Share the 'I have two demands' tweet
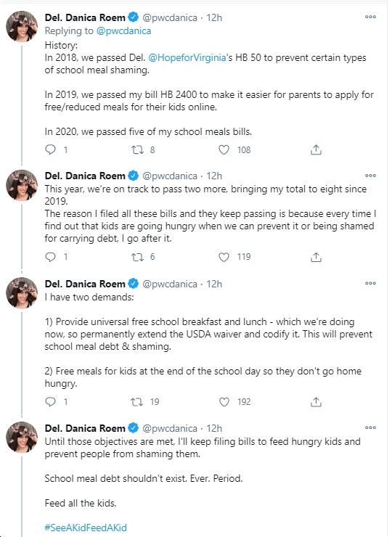The width and height of the screenshot is (392, 537). pyautogui.click(x=316, y=402)
